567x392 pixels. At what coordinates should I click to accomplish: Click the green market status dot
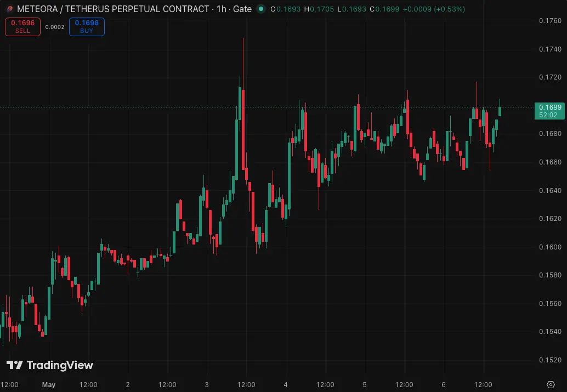[260, 9]
